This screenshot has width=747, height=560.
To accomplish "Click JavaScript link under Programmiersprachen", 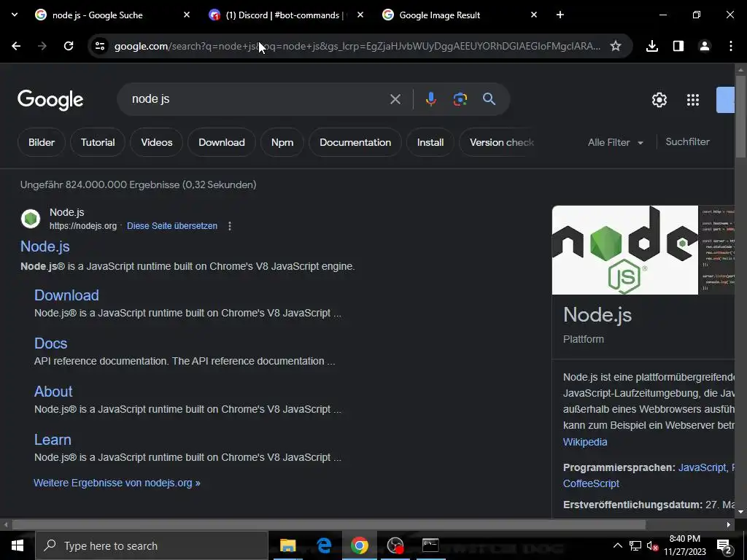I will pos(703,467).
